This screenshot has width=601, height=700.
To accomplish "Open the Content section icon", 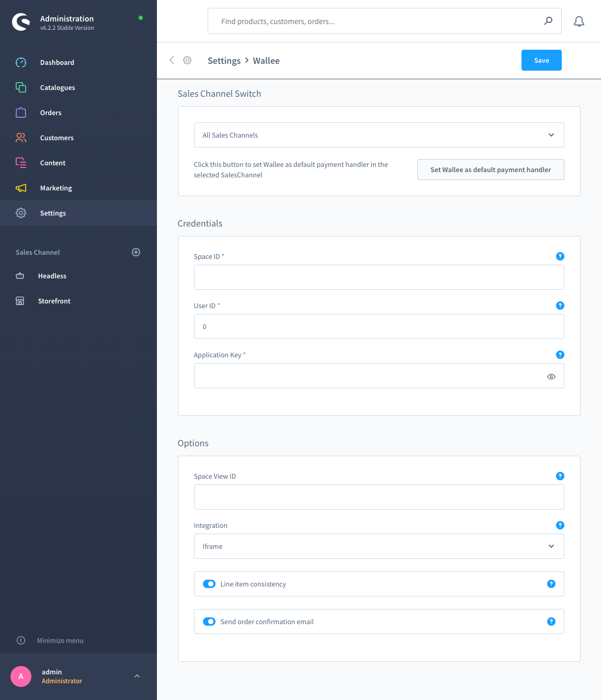I will click(x=21, y=163).
